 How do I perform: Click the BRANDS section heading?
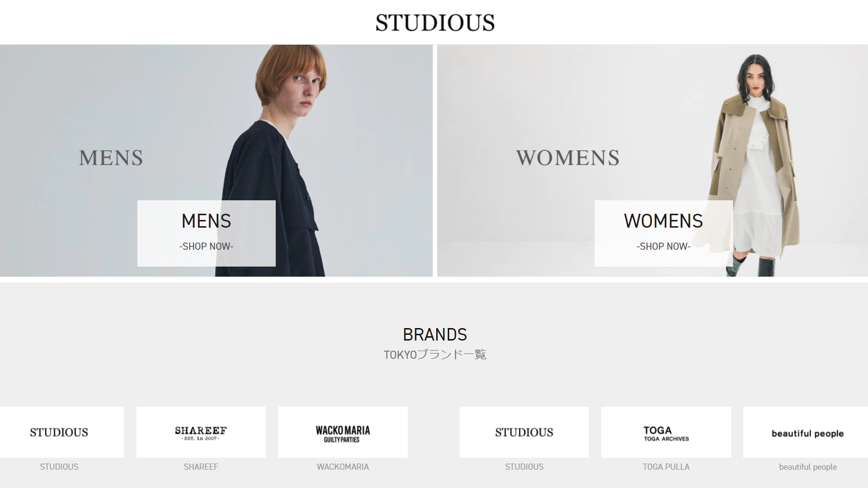tap(435, 334)
